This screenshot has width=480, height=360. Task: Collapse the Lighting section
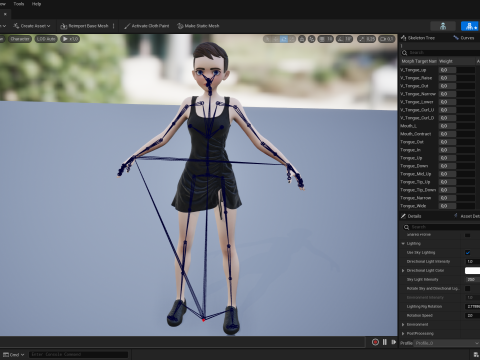[x=403, y=244]
